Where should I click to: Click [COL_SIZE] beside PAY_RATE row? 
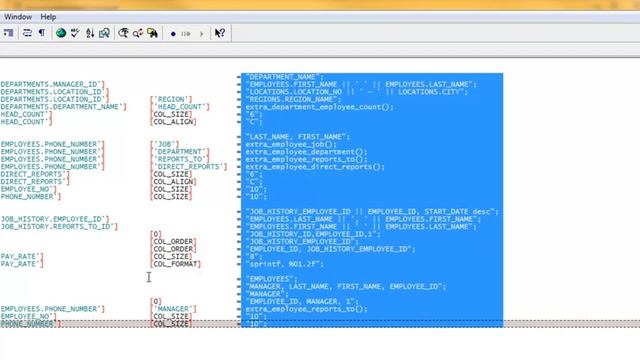pos(171,257)
